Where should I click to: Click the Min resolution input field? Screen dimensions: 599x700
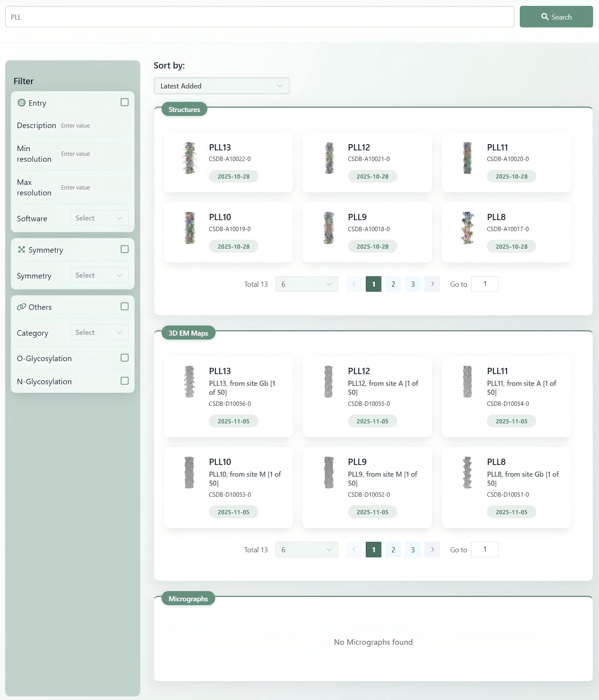93,154
